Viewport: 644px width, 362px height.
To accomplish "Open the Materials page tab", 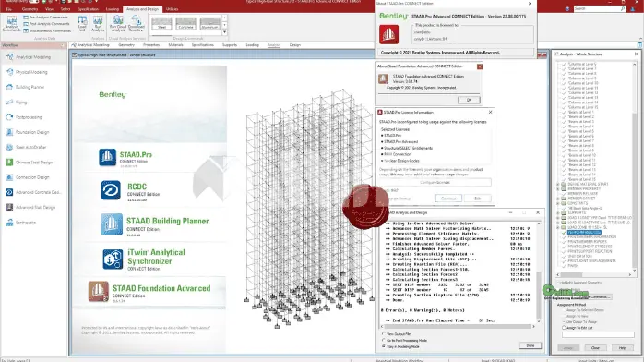I will (175, 45).
